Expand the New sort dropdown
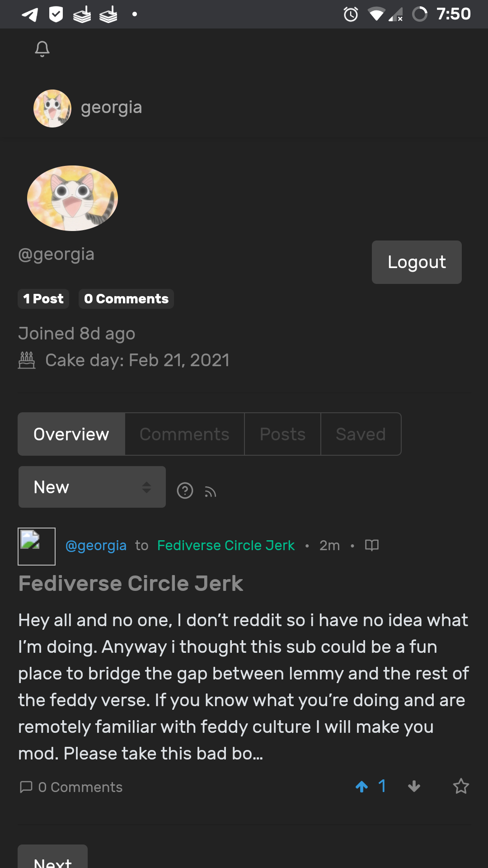 92,487
